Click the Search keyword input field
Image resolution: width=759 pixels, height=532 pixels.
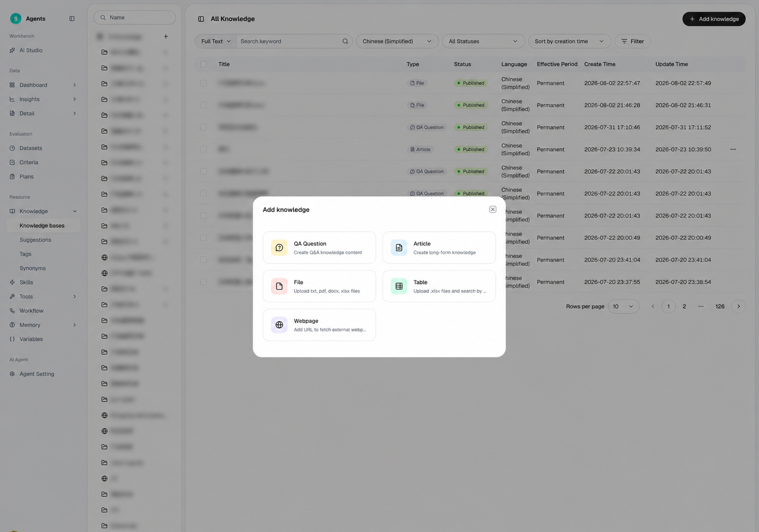[x=290, y=41]
